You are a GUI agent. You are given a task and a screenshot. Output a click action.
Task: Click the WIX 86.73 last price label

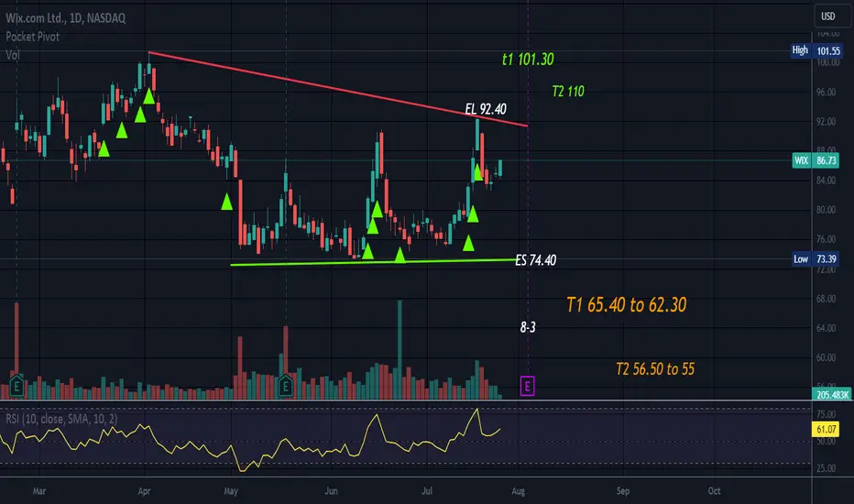(x=816, y=160)
